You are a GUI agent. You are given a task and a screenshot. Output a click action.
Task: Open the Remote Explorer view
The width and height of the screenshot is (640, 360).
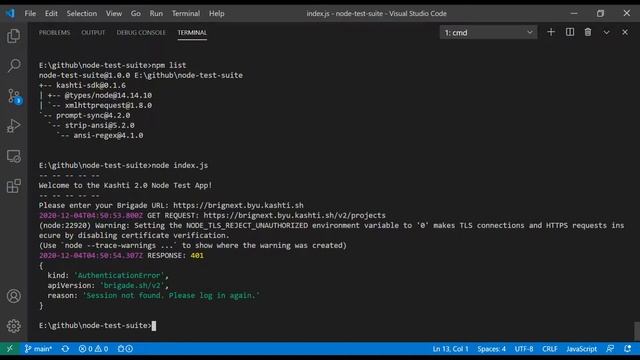pyautogui.click(x=13, y=156)
